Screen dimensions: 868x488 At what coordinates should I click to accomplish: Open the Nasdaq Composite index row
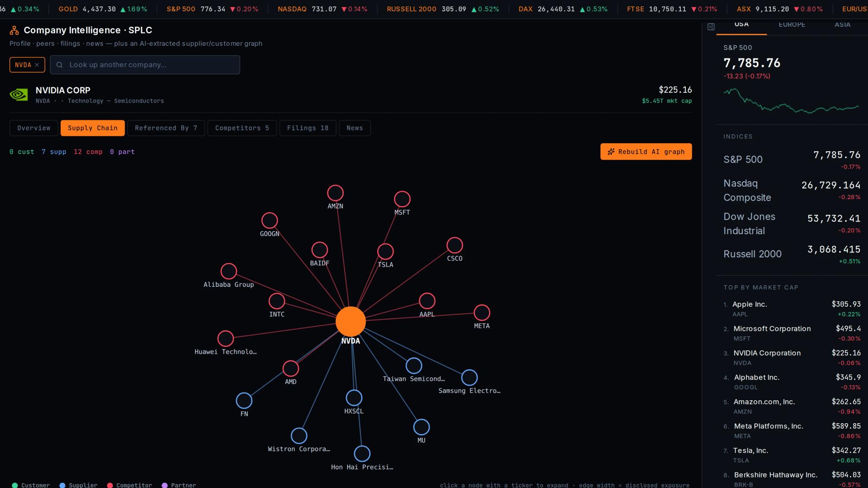pyautogui.click(x=792, y=190)
